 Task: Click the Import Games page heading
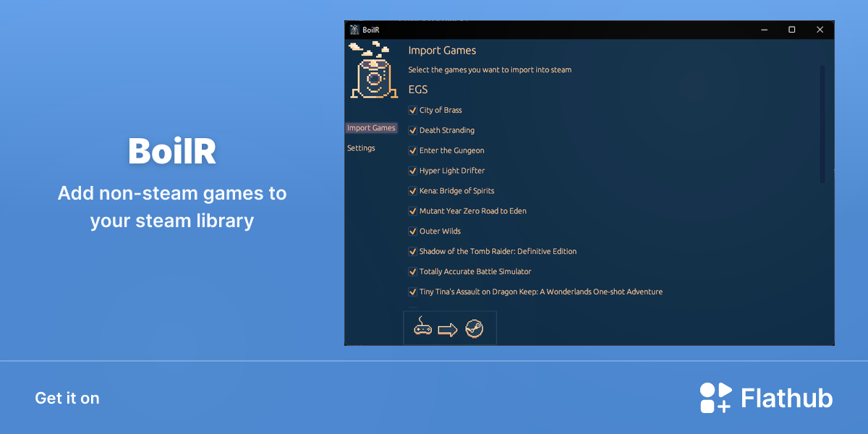click(x=442, y=51)
